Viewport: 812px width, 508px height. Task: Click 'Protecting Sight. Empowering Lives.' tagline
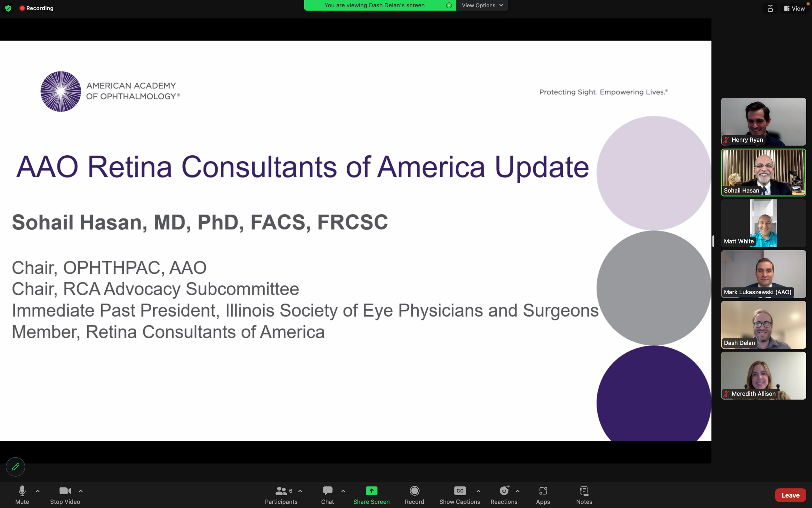[603, 92]
